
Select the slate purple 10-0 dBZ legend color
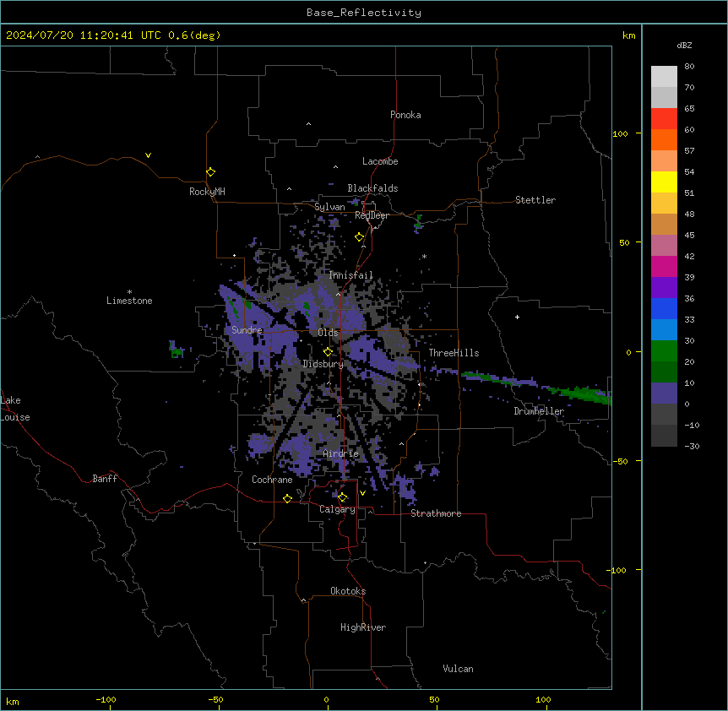pyautogui.click(x=664, y=393)
